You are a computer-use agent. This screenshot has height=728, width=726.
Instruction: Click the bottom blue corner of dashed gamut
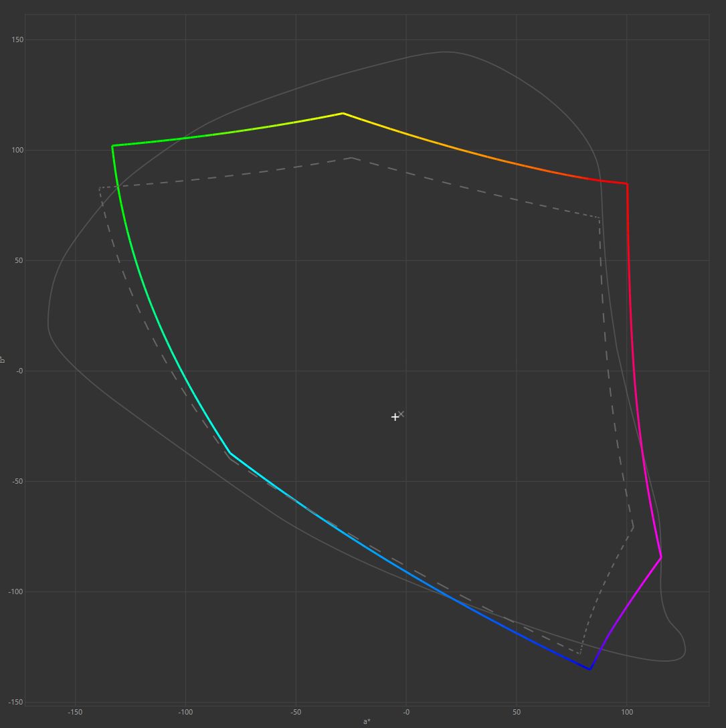pyautogui.click(x=579, y=654)
